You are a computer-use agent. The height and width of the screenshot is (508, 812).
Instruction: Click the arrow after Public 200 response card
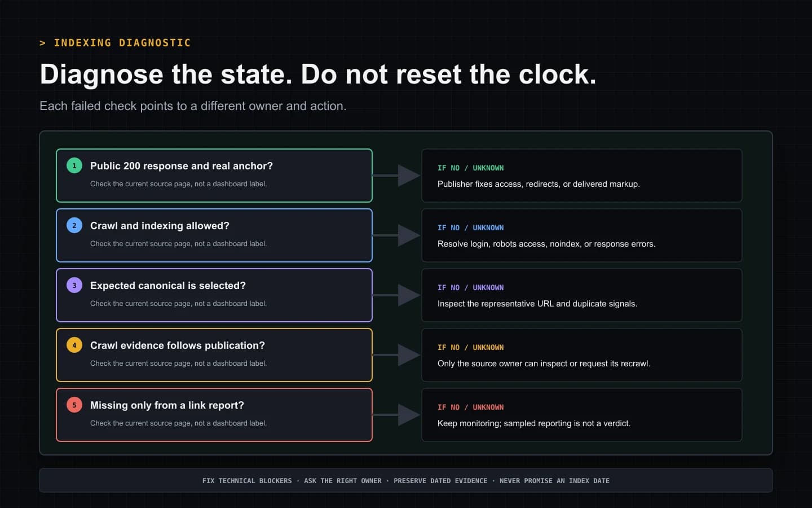397,176
